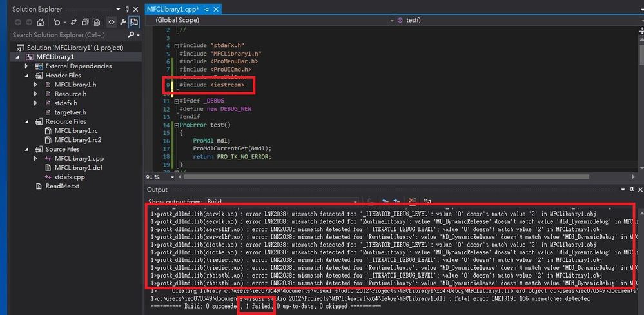This screenshot has width=644, height=315.
Task: Click the View Code icon in Solution Explorer
Action: 111,22
